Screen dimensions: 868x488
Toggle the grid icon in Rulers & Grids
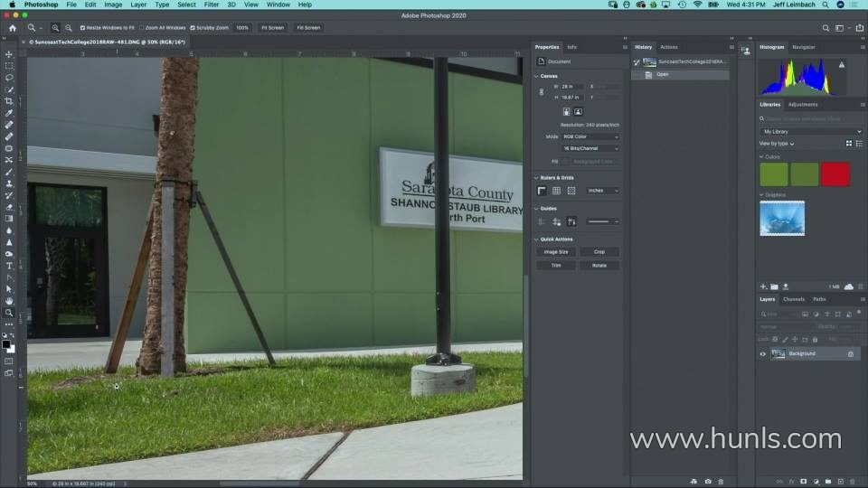tap(556, 191)
